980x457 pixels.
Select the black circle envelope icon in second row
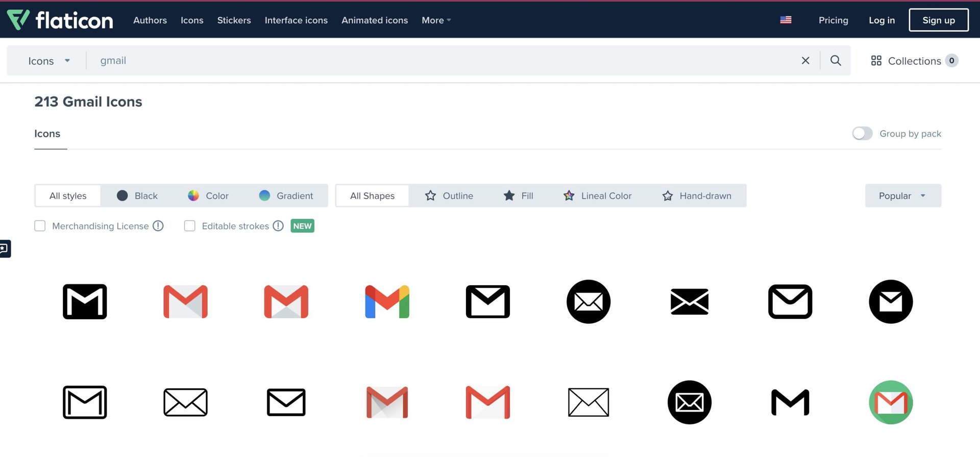click(690, 402)
